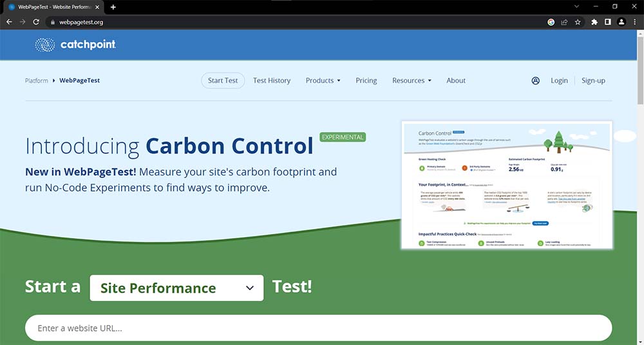Open the Chrome profile avatar
This screenshot has height=345, width=644.
[621, 22]
